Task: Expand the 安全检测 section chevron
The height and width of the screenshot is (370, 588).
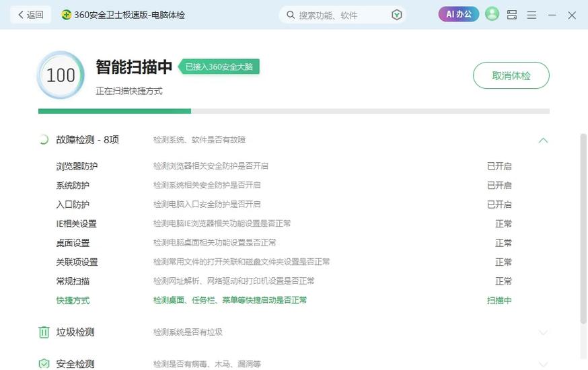Action: [543, 364]
